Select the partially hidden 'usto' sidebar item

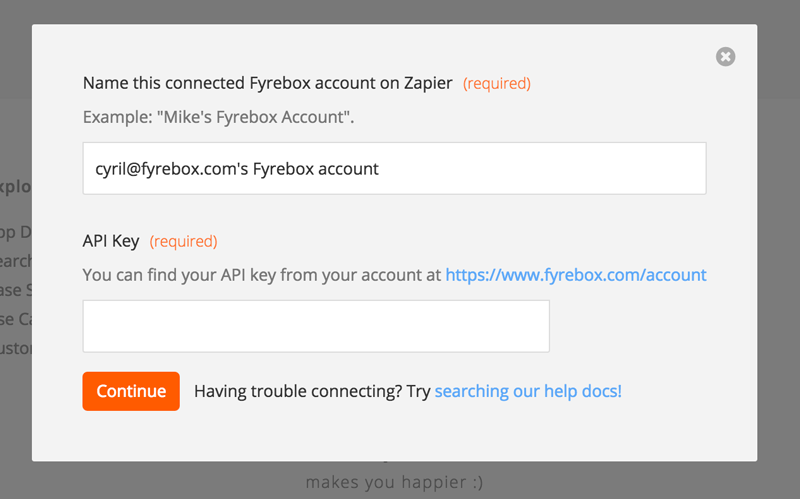tap(16, 348)
